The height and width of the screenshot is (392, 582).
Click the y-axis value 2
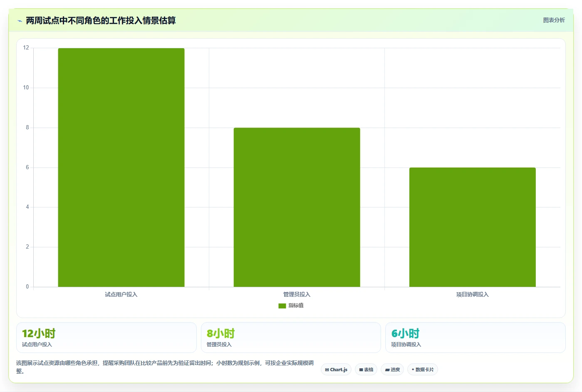27,247
